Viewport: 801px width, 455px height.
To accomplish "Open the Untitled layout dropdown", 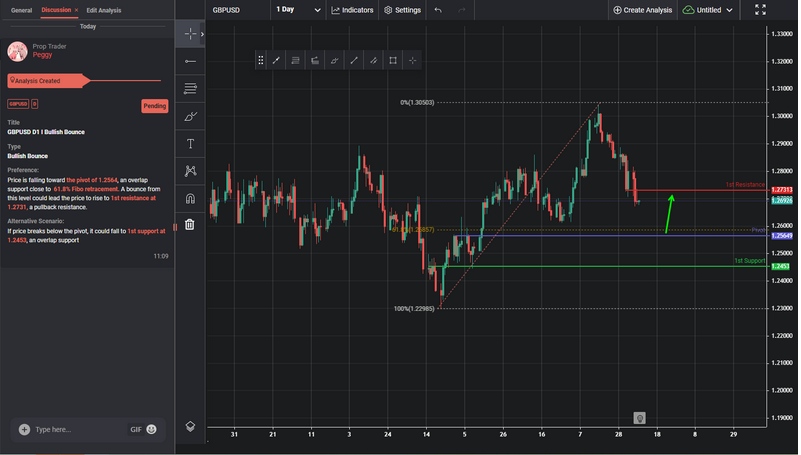I will pyautogui.click(x=708, y=10).
